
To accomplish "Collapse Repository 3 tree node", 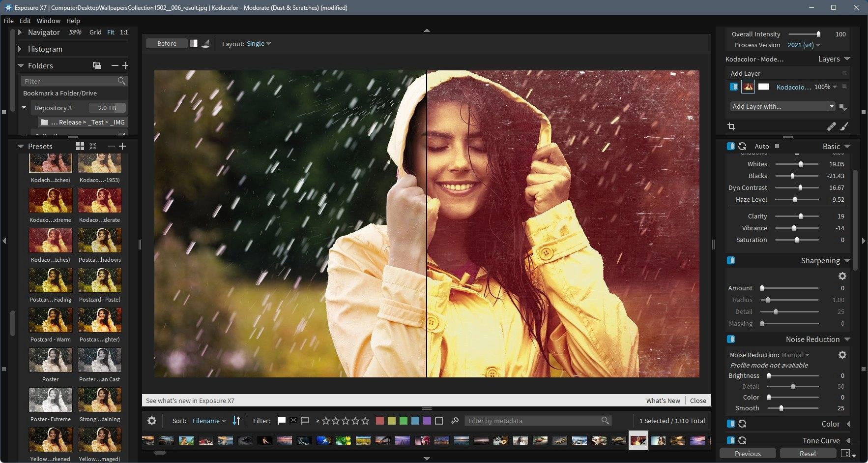I will [x=24, y=107].
